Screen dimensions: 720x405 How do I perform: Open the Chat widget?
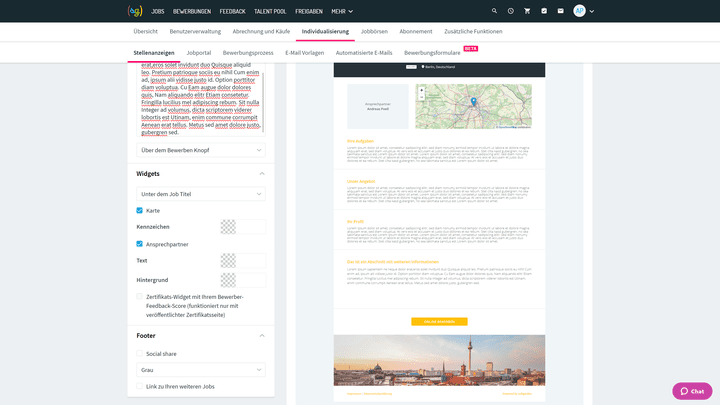tap(692, 391)
